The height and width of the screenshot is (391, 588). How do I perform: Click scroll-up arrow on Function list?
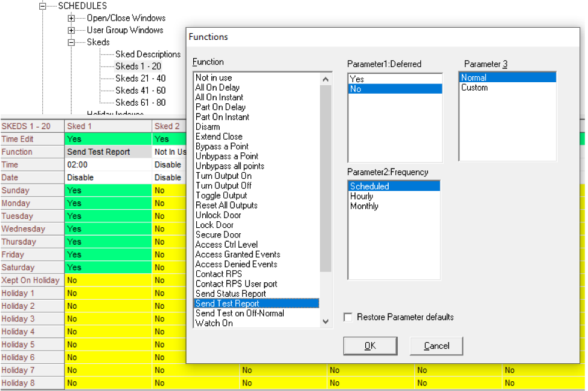click(325, 78)
